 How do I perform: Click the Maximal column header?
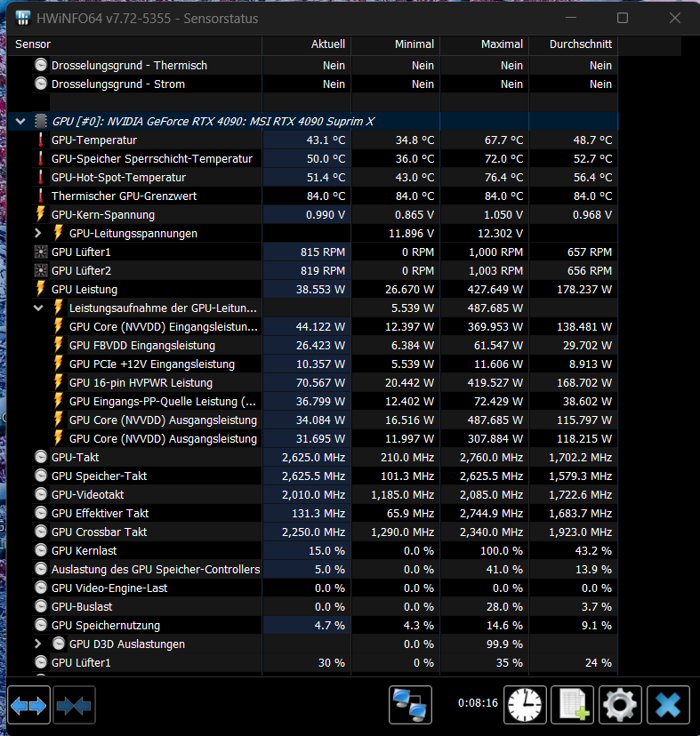coord(485,44)
